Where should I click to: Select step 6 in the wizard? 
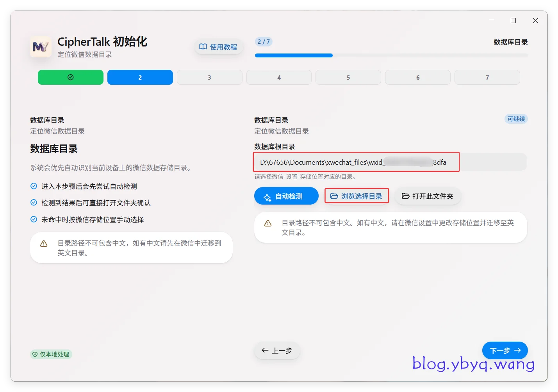(x=418, y=77)
